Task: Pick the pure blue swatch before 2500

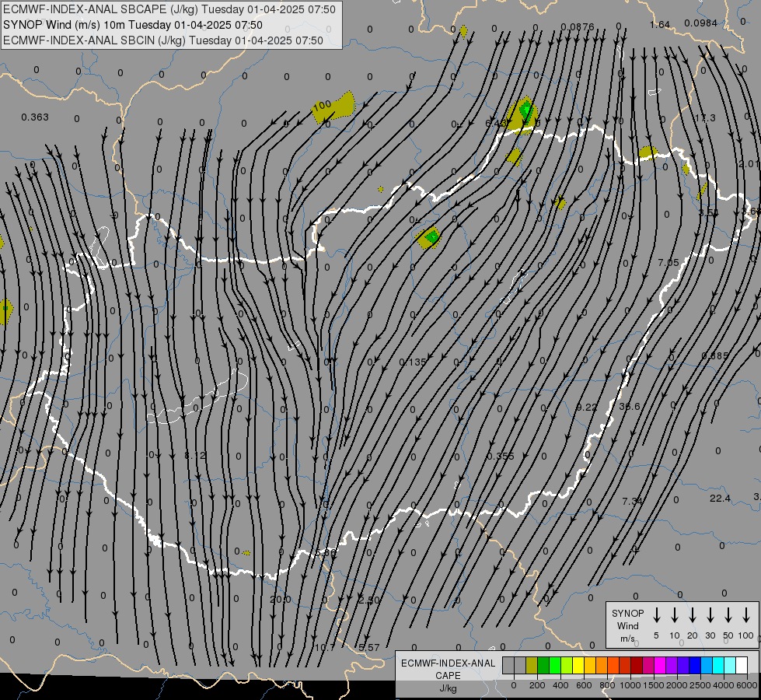Action: (695, 665)
